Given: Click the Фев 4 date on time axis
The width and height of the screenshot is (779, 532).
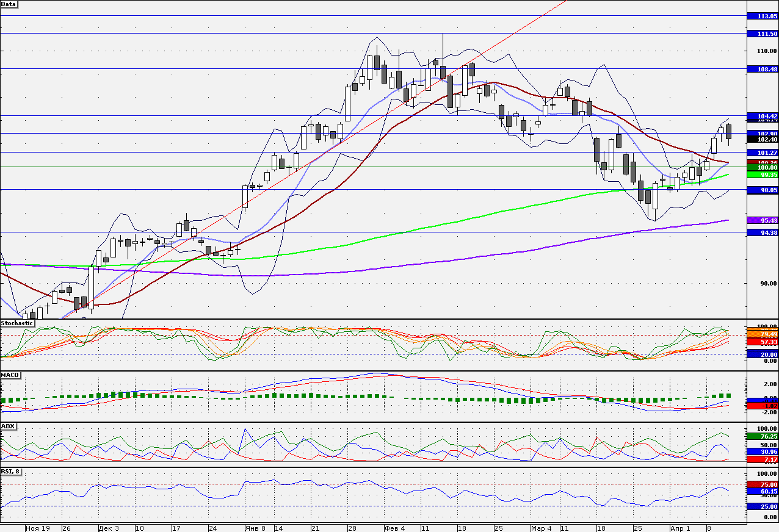Looking at the screenshot, I should [x=394, y=528].
